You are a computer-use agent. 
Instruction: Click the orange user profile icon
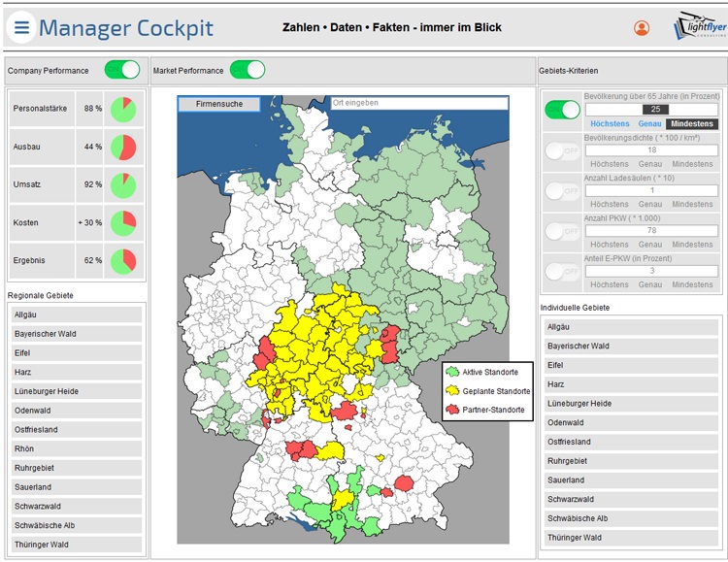click(641, 28)
